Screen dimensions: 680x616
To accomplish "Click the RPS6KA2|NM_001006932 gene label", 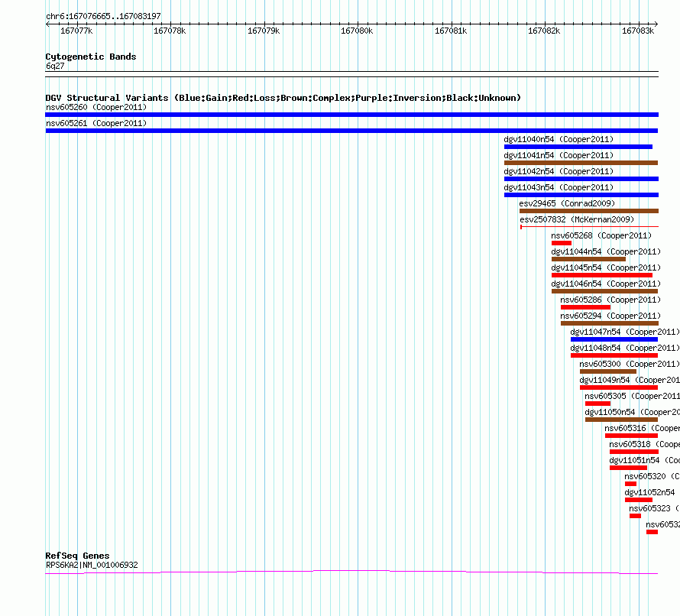I will 92,565.
